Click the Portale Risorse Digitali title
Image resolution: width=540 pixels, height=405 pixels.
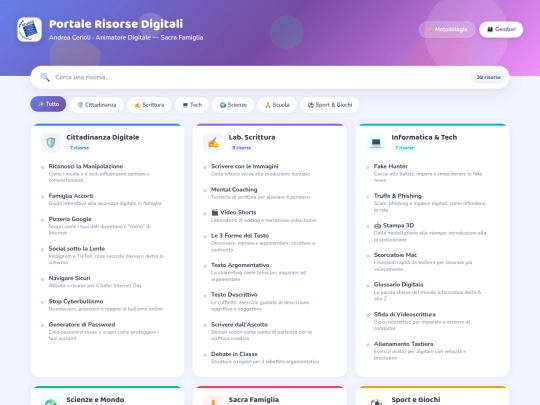(116, 24)
